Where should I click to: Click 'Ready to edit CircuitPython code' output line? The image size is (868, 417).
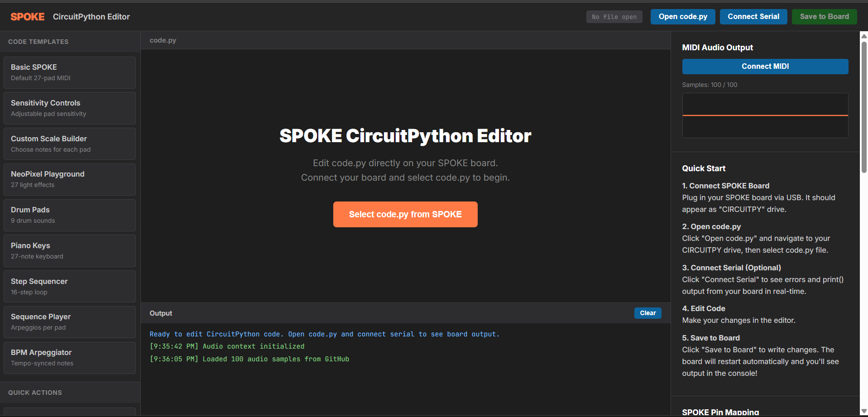(325, 334)
